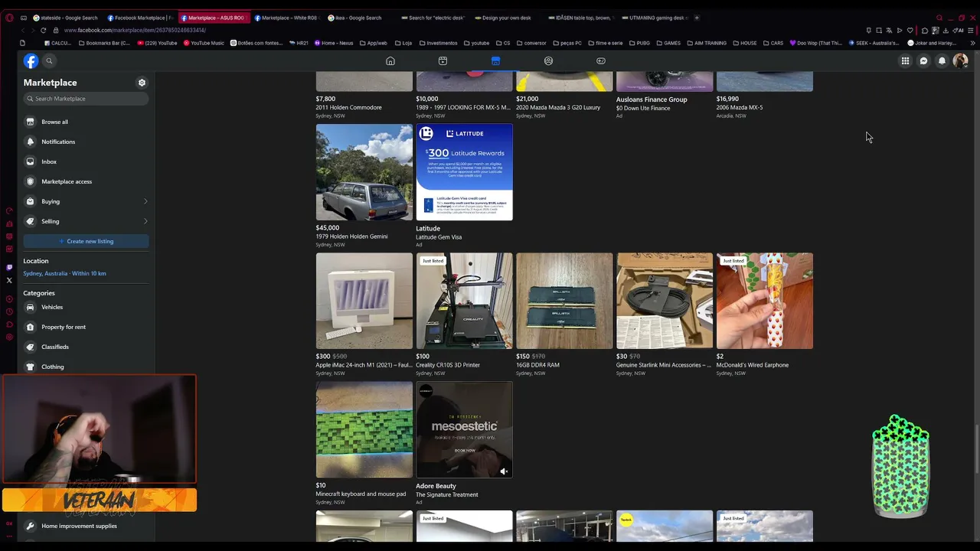The width and height of the screenshot is (980, 551).
Task: Click the Create new listing button
Action: coord(86,241)
